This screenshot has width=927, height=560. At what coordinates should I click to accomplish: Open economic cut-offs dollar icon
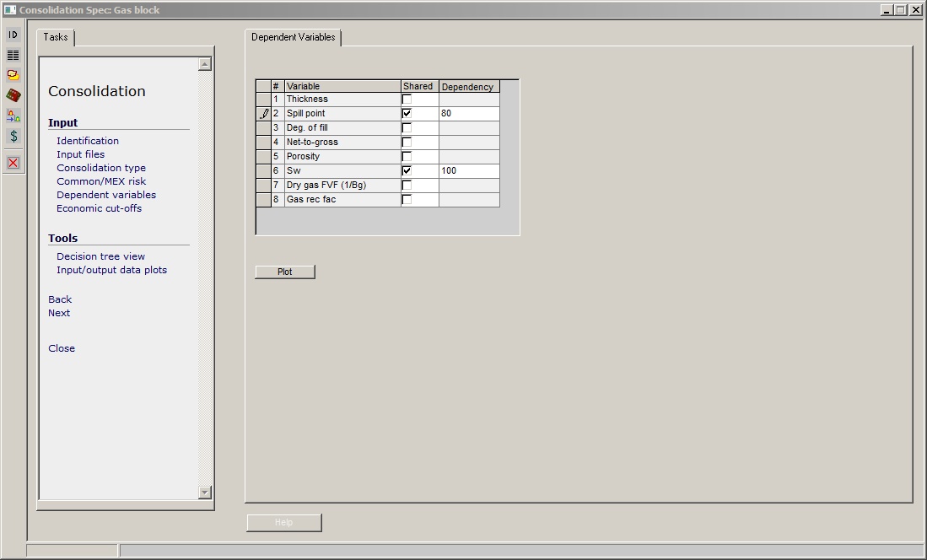pyautogui.click(x=12, y=136)
